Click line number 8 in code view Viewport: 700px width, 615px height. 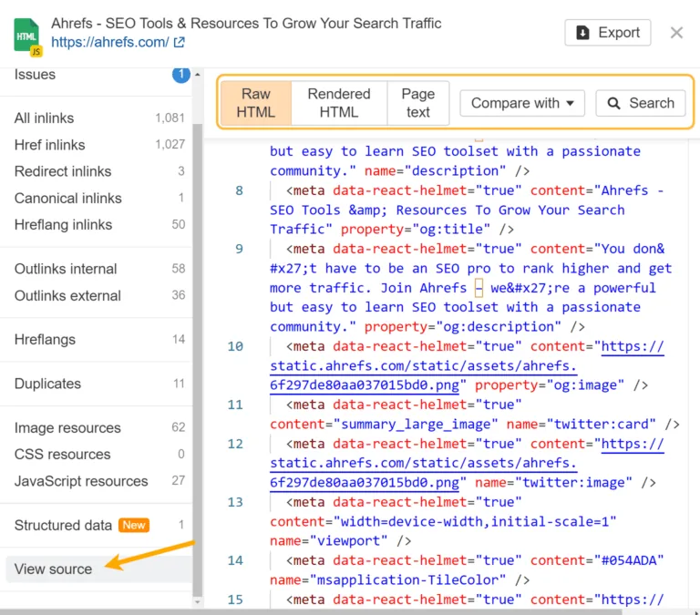click(x=240, y=190)
